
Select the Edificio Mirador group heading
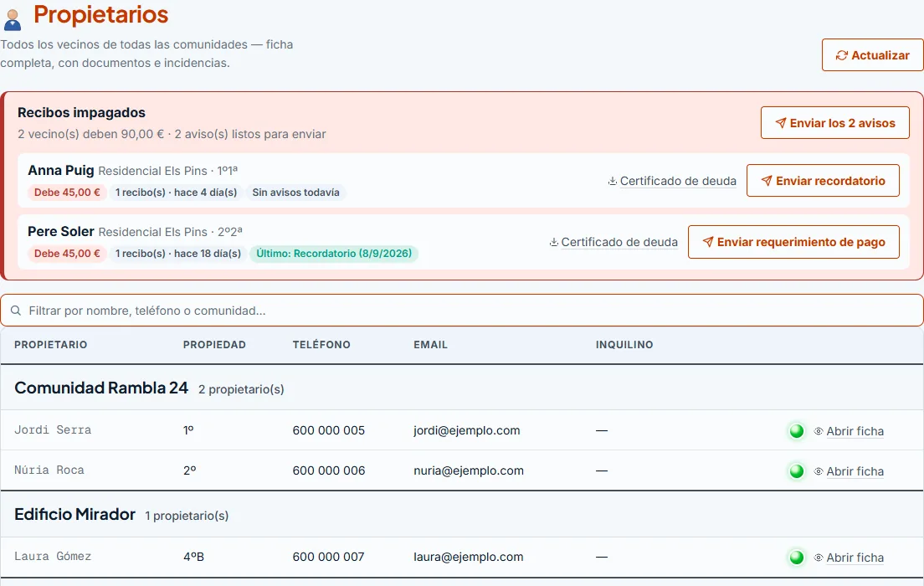pos(74,514)
